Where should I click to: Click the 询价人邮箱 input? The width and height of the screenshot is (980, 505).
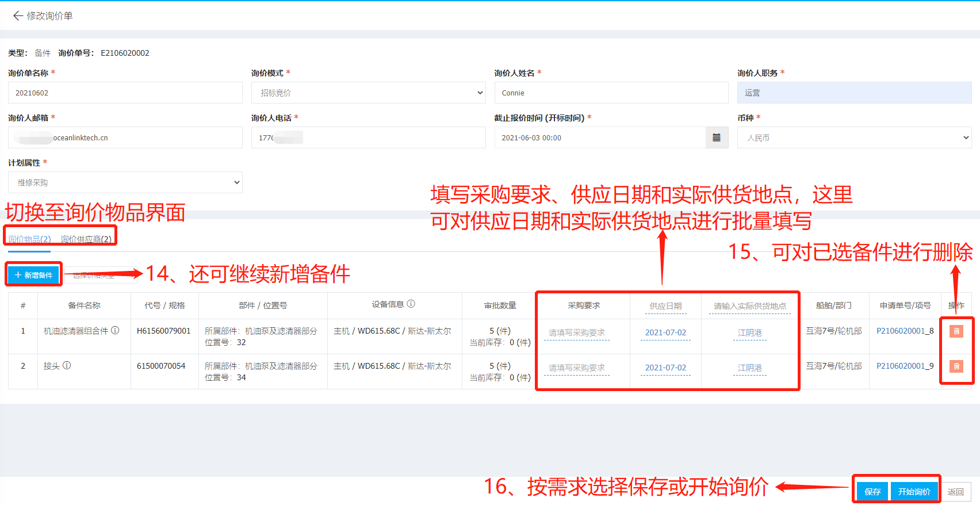(x=125, y=137)
